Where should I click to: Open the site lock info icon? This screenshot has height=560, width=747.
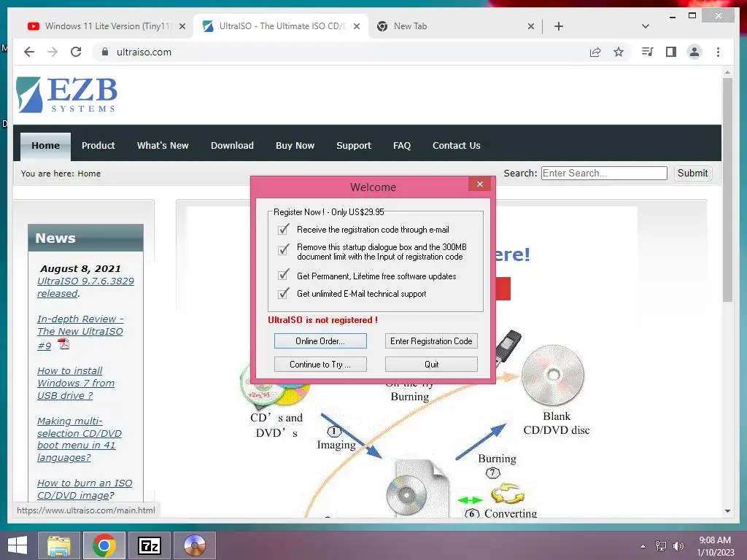click(x=105, y=52)
